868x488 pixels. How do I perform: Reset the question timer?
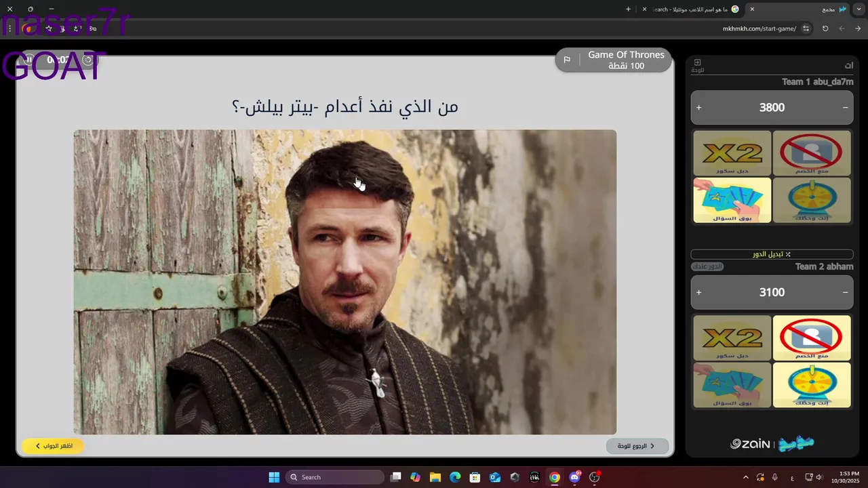pyautogui.click(x=87, y=60)
